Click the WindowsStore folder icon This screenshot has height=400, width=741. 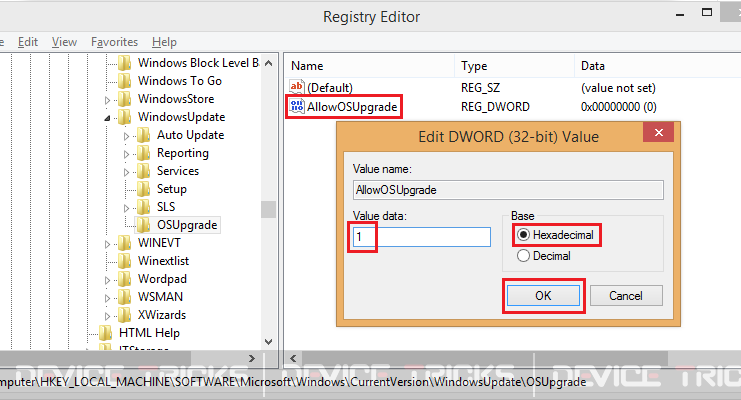point(124,98)
